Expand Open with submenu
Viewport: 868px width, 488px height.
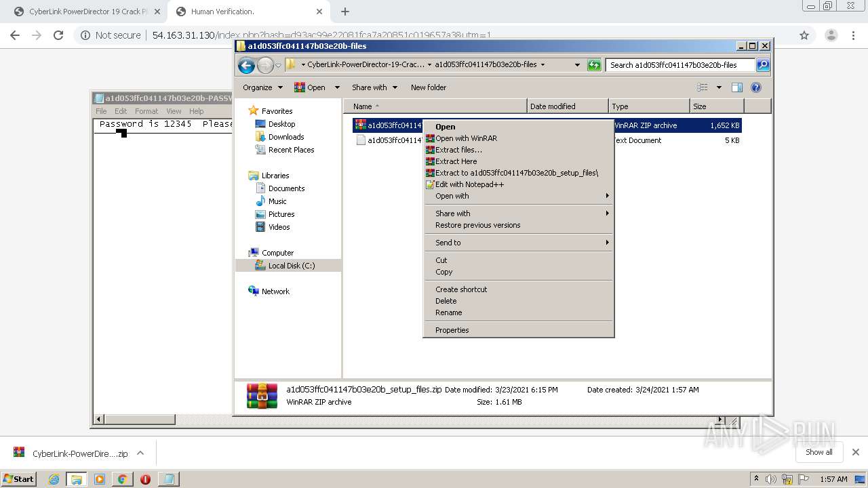(518, 196)
